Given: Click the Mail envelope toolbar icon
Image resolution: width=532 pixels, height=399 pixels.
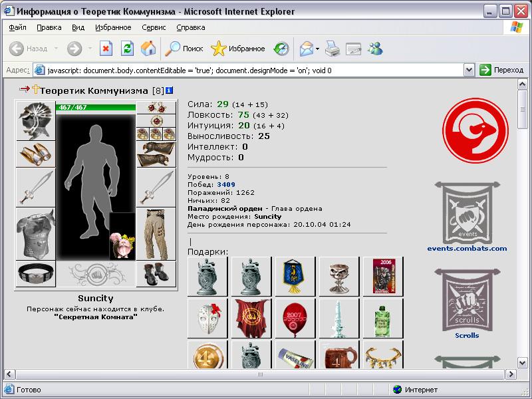Looking at the screenshot, I should tap(307, 49).
